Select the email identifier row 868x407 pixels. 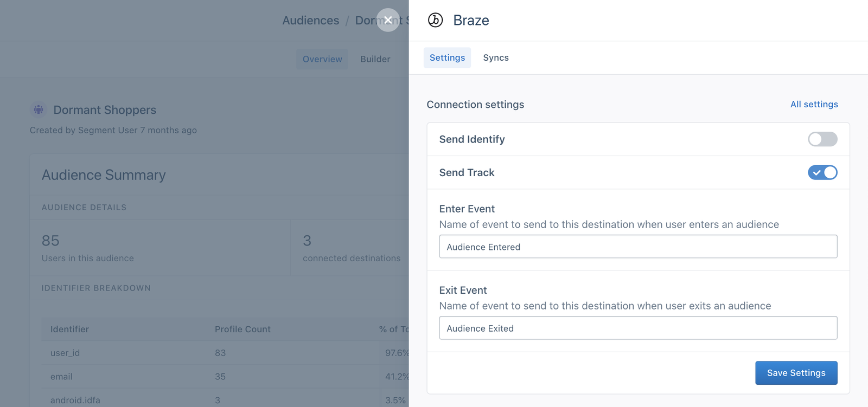61,377
